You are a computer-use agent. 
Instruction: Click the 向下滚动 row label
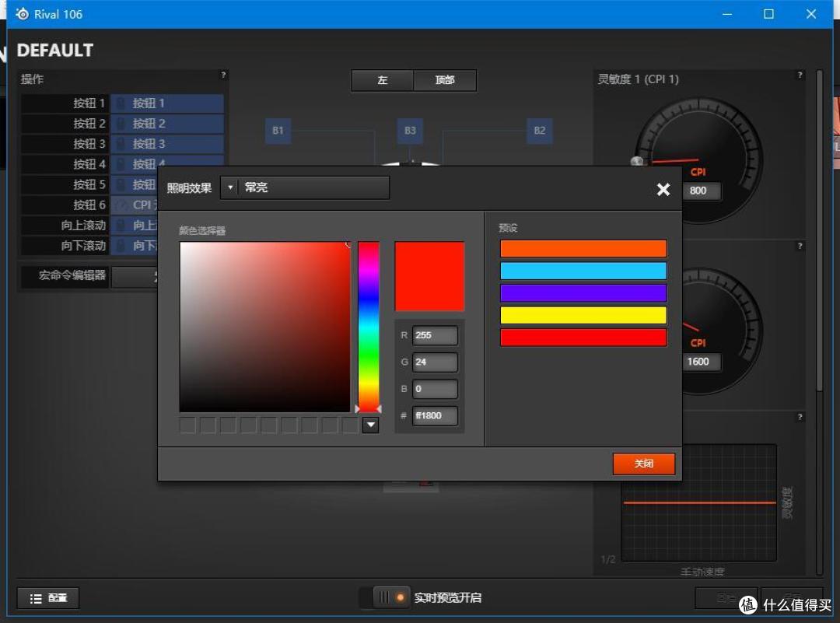[x=83, y=246]
